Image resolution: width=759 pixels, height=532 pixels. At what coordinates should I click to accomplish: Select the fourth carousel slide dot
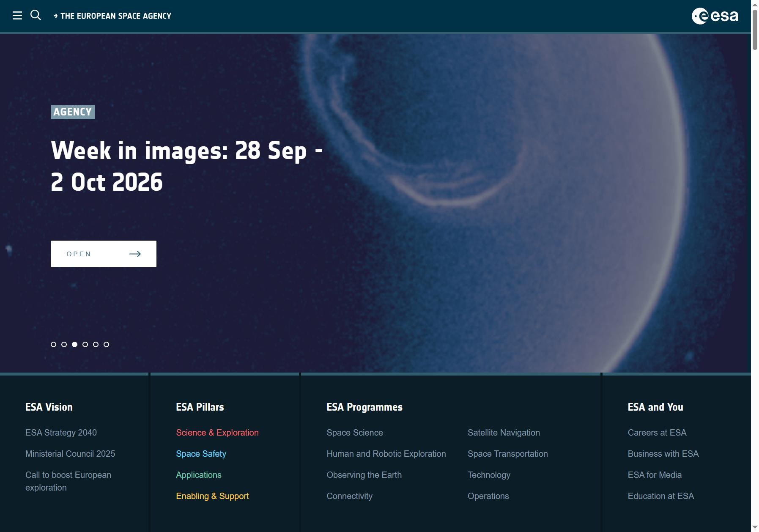click(x=85, y=344)
